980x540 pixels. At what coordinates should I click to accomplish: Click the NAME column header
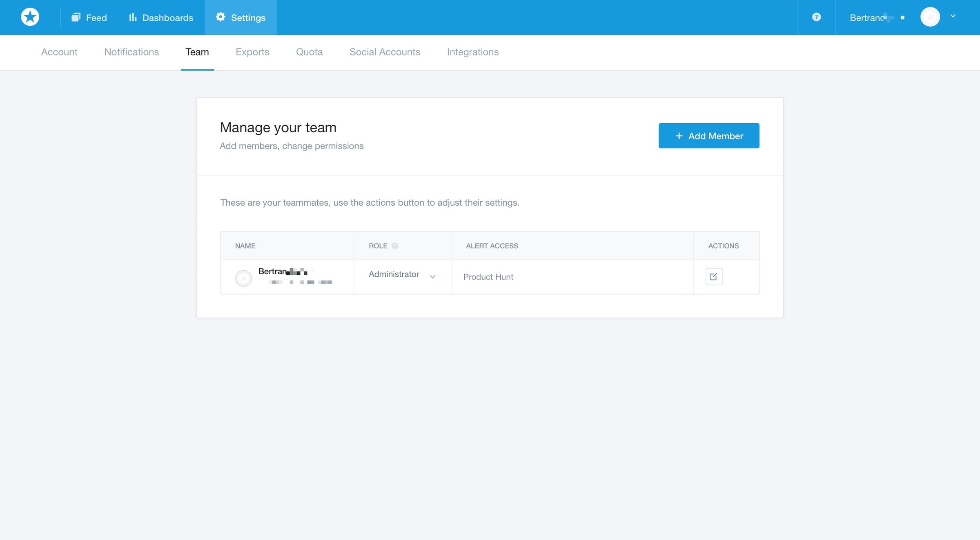coord(245,246)
